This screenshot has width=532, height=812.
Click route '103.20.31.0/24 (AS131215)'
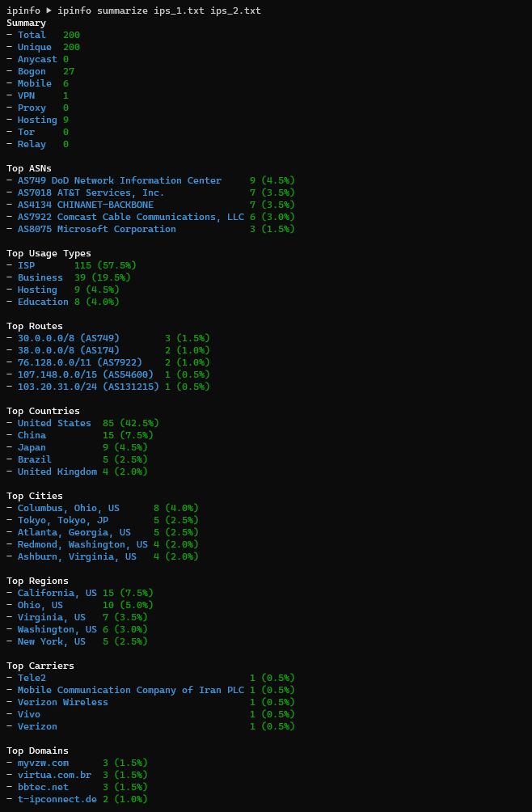88,387
